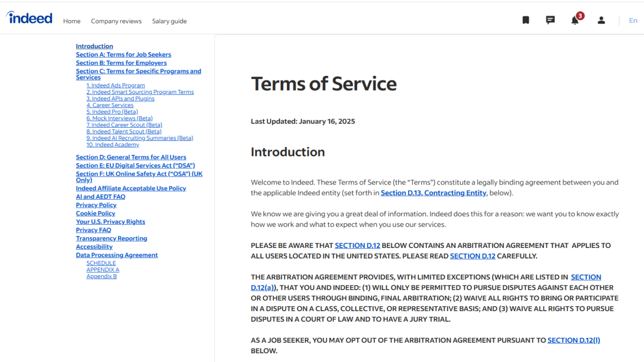The image size is (644, 362).
Task: Open Salary guide in top navigation
Action: point(169,21)
